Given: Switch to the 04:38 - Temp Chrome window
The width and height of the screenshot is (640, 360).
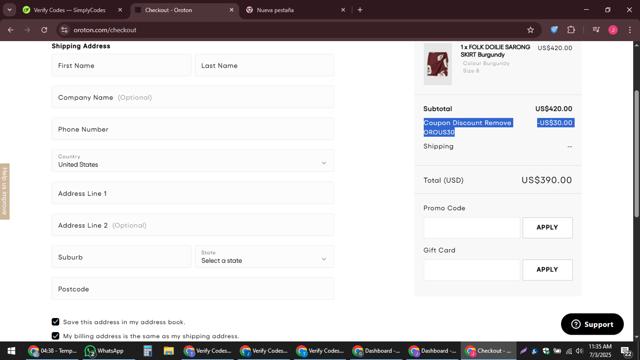Looking at the screenshot, I should [52, 351].
